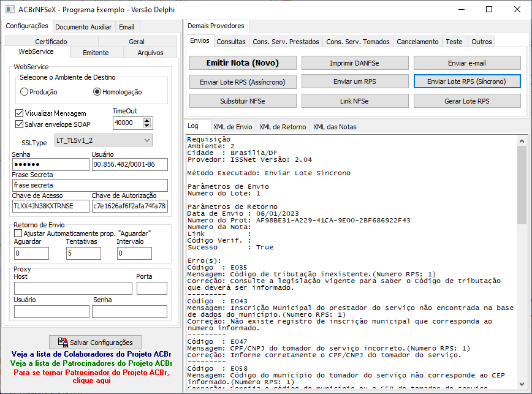Click the Log vertical scrollbar thumb

tap(522, 185)
